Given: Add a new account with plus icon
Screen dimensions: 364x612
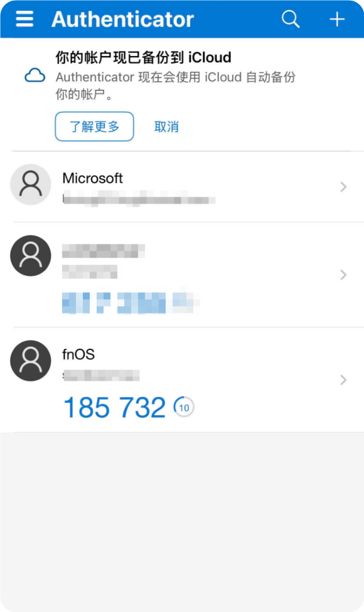Looking at the screenshot, I should tap(337, 19).
